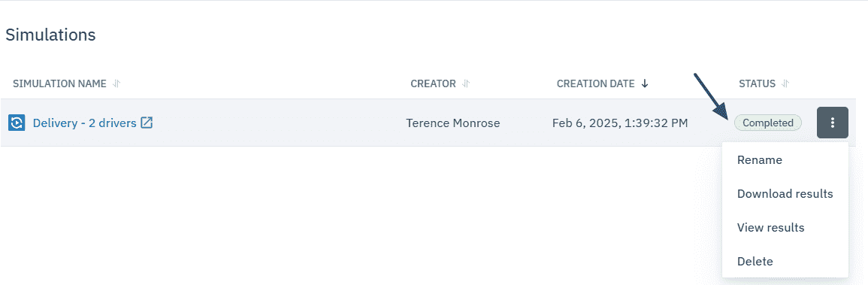Click the SIMULATION NAME column header text
The width and height of the screenshot is (868, 285).
pyautogui.click(x=59, y=84)
